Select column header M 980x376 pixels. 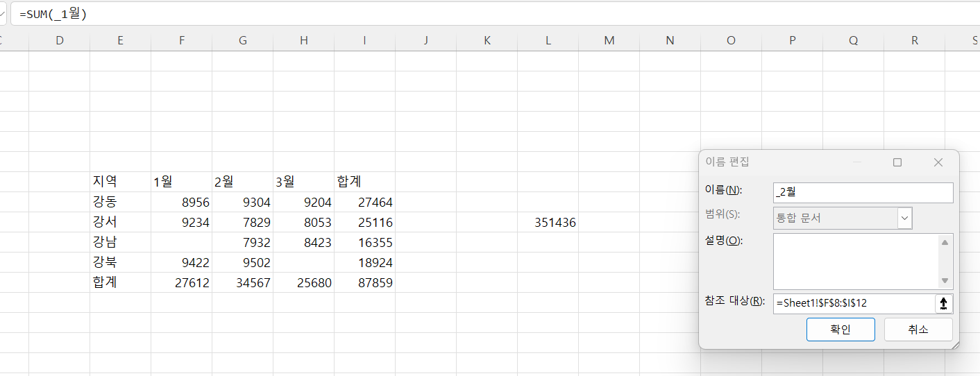(x=609, y=41)
